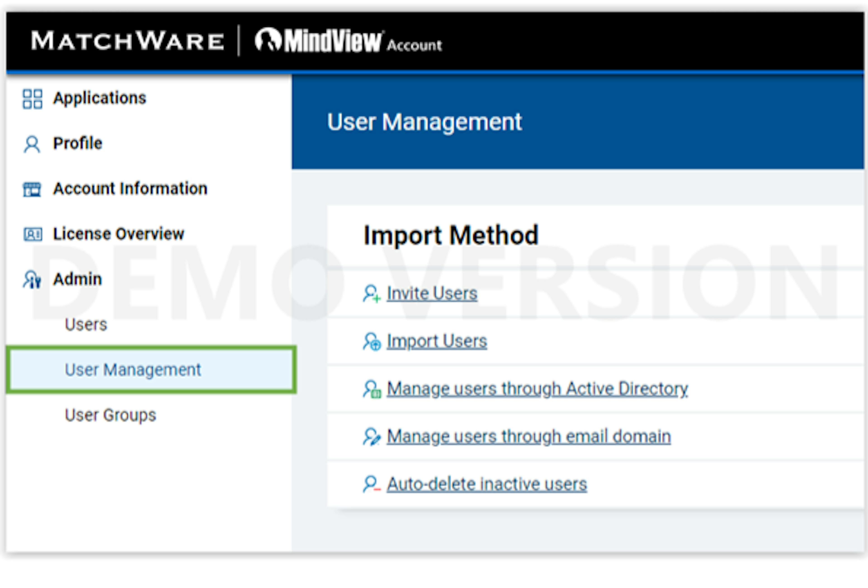
Task: Open User Groups submenu item
Action: click(x=110, y=415)
